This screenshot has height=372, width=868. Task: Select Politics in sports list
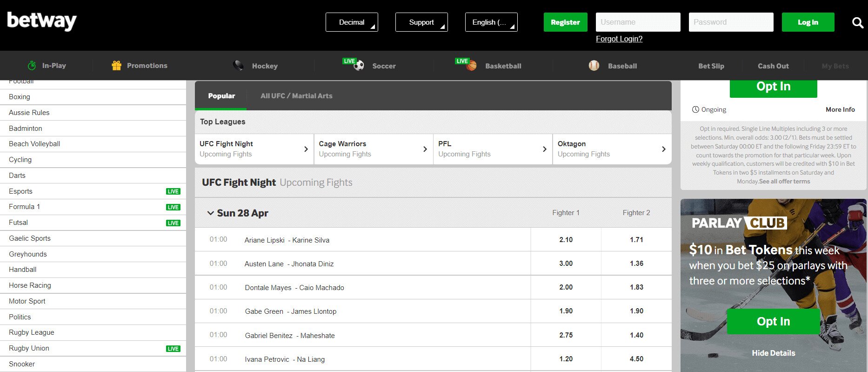point(93,317)
